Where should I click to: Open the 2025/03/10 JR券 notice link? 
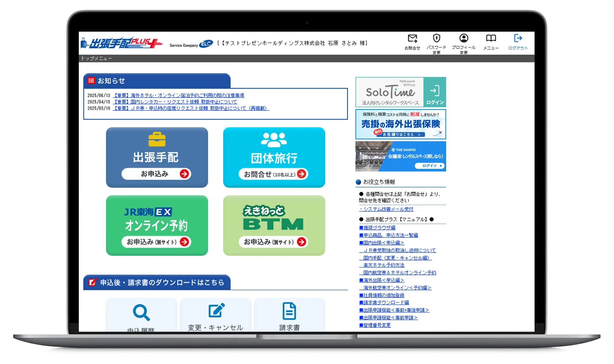[191, 108]
